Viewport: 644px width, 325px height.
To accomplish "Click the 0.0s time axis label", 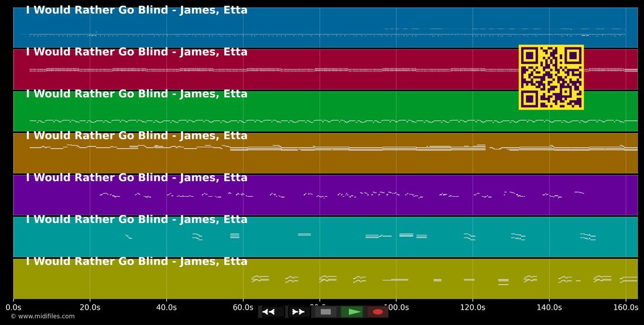I will pyautogui.click(x=13, y=307).
